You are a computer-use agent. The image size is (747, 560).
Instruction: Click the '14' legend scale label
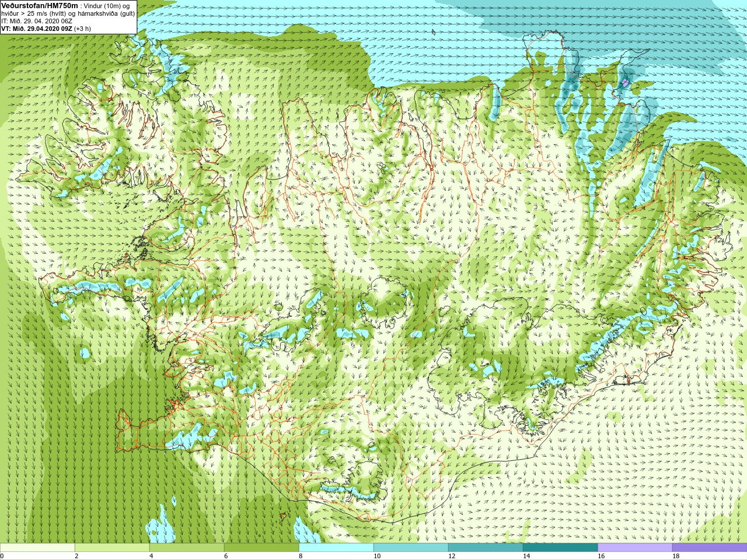[526, 556]
